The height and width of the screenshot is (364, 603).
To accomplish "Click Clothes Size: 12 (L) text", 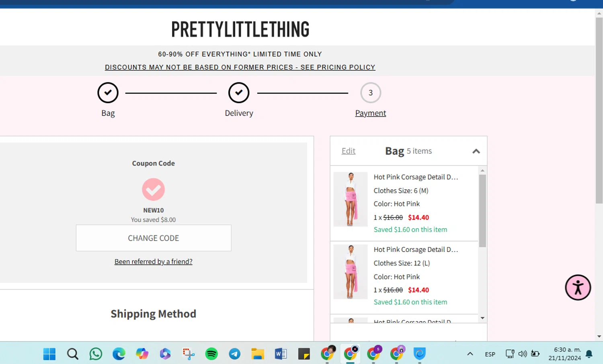I will pyautogui.click(x=402, y=263).
